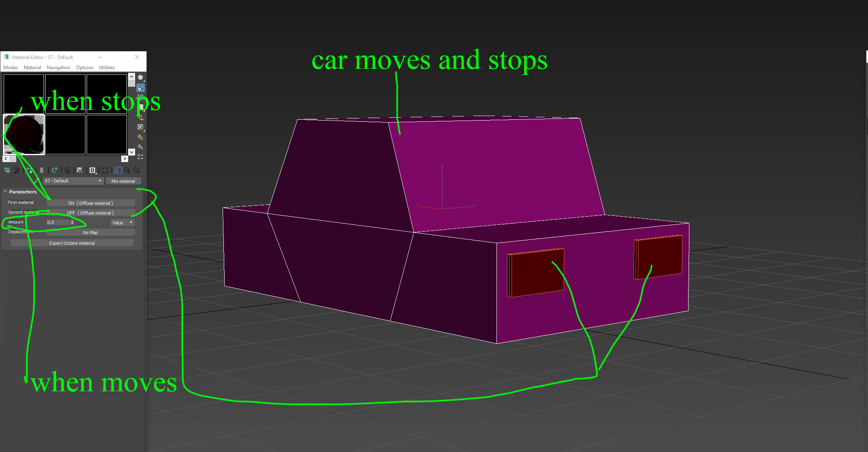The width and height of the screenshot is (868, 452).
Task: Click the Get Material icon
Action: click(7, 170)
